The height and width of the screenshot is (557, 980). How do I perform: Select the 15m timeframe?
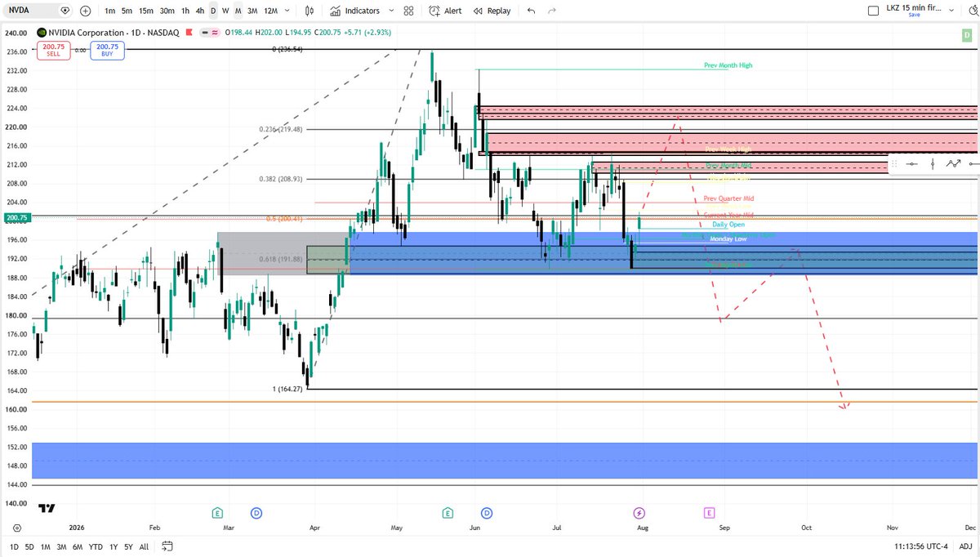[x=145, y=11]
